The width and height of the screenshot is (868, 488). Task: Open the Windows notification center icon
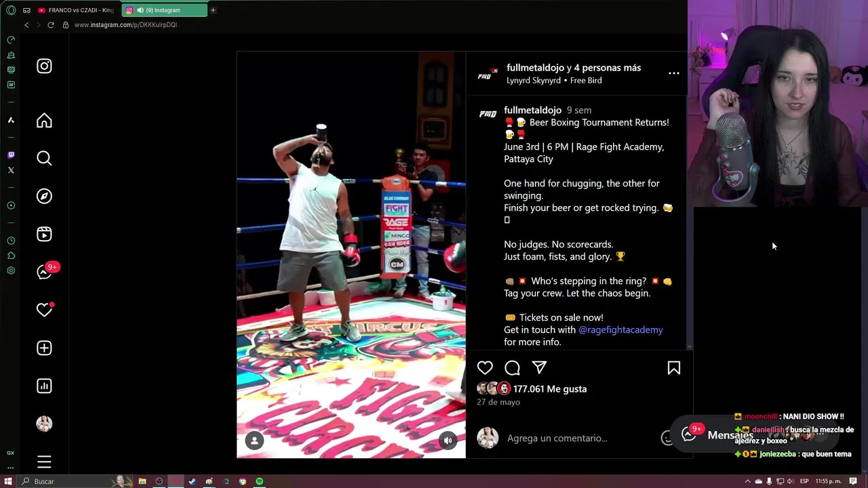(x=853, y=481)
